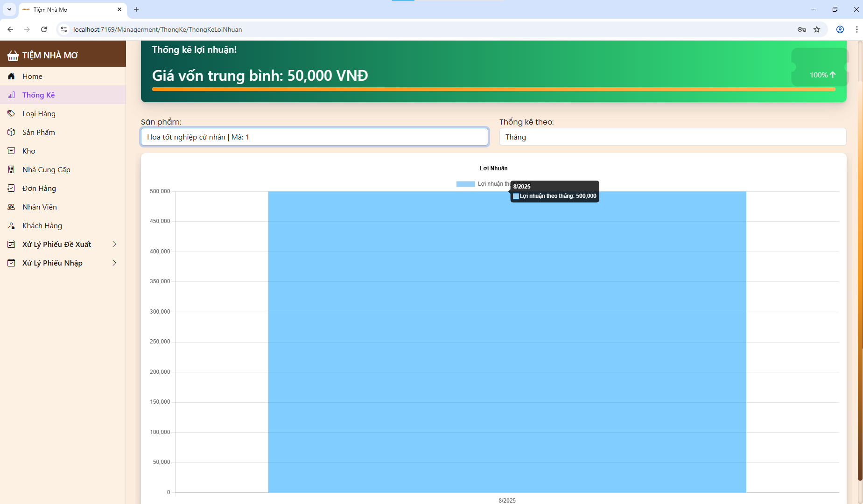Screen dimensions: 863x504
Task: Click the 8/2025 profit bar in chart
Action: pyautogui.click(x=507, y=342)
